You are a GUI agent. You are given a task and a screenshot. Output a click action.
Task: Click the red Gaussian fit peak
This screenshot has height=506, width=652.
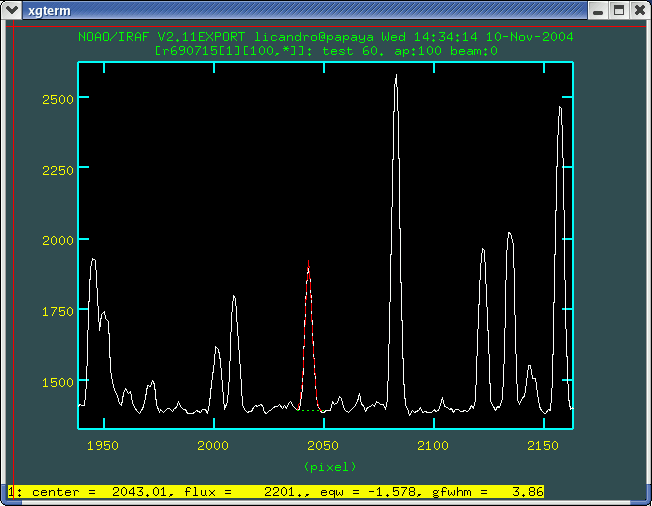308,264
